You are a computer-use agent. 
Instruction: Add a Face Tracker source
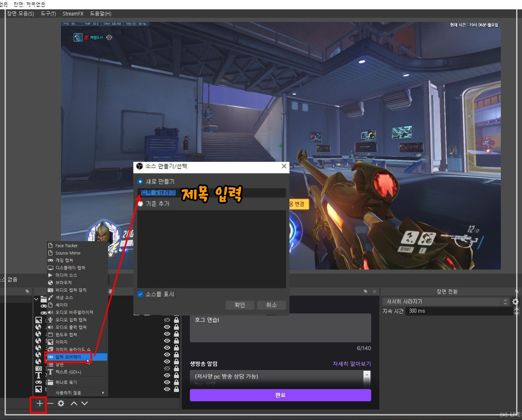coord(77,246)
